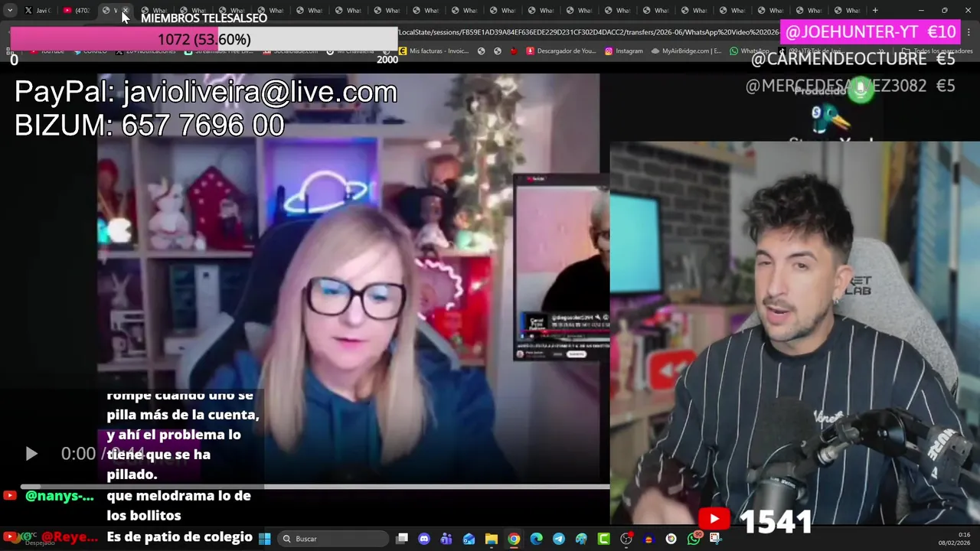This screenshot has width=980, height=551.
Task: Click the @nanys chat username
Action: [x=59, y=496]
